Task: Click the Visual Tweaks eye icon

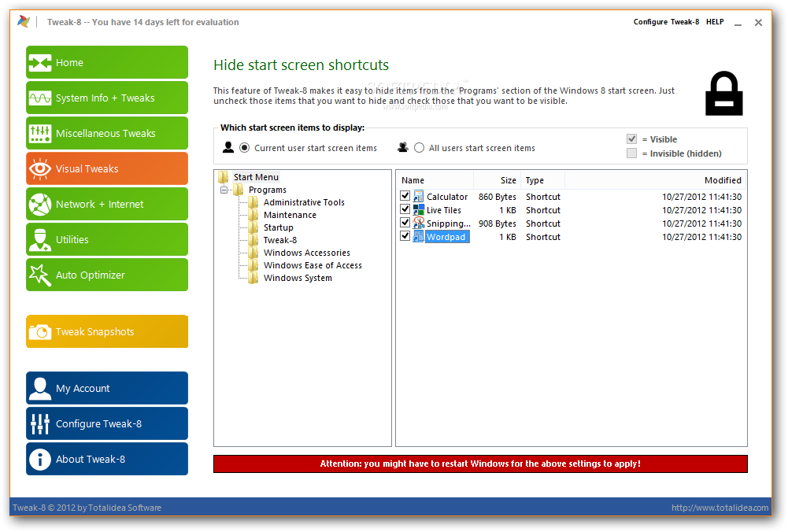Action: (x=40, y=168)
